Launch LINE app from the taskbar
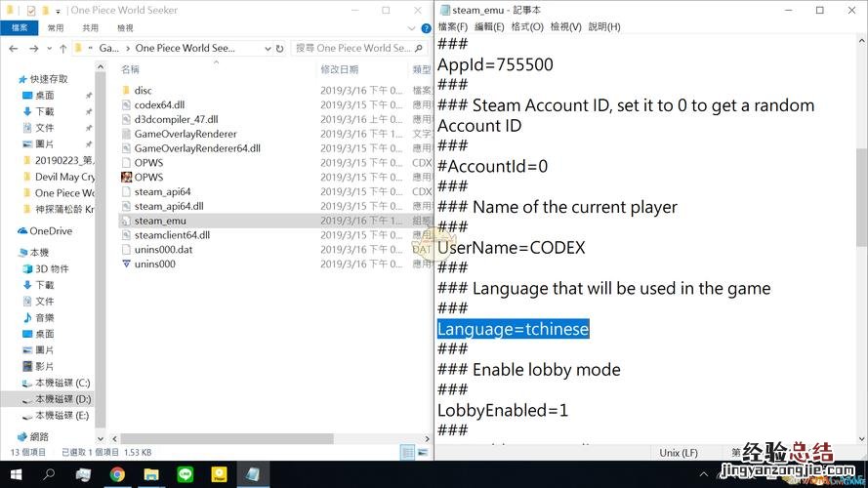868x488 pixels. pyautogui.click(x=186, y=474)
